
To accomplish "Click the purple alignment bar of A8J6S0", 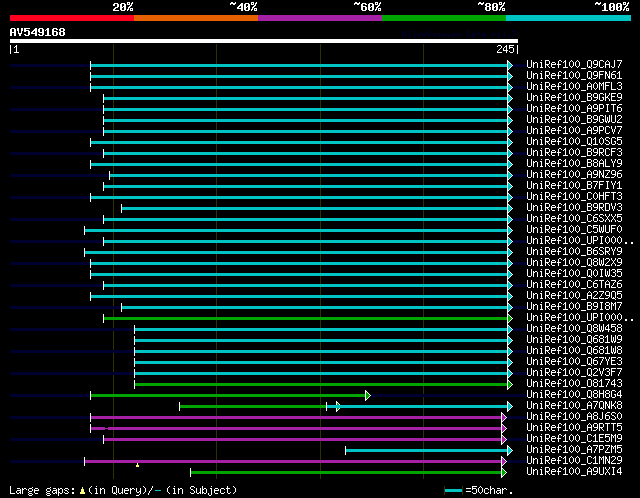I will pos(296,417).
